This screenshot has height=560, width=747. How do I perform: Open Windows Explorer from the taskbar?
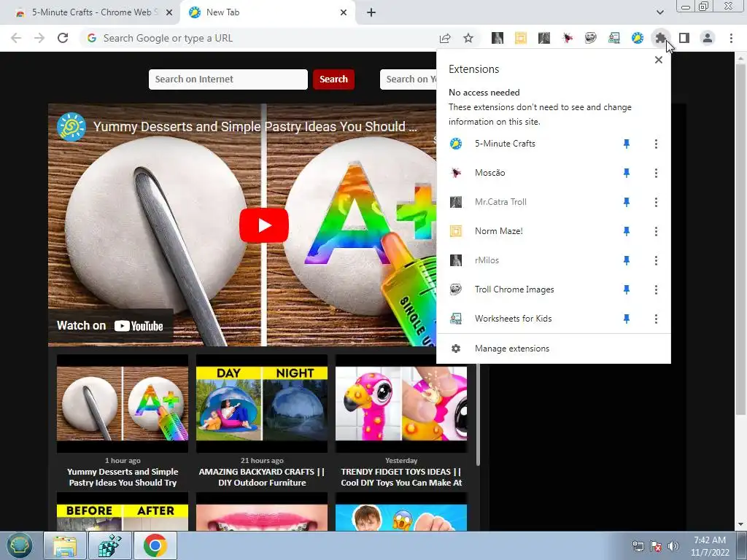coord(65,545)
